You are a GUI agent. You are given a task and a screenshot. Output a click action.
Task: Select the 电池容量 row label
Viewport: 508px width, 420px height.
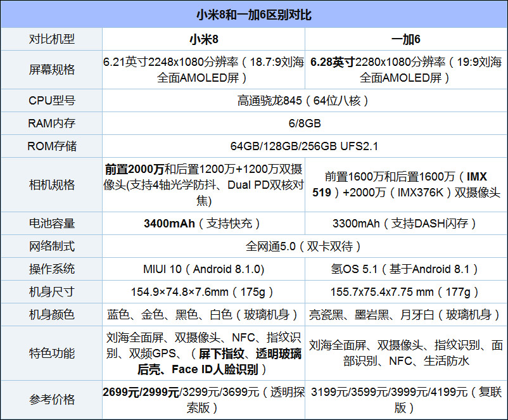[51, 223]
